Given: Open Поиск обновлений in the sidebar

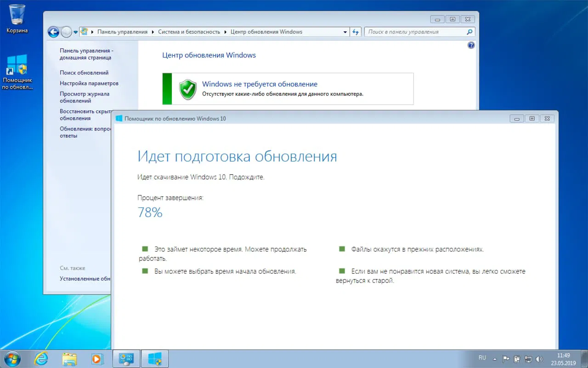Looking at the screenshot, I should click(84, 73).
